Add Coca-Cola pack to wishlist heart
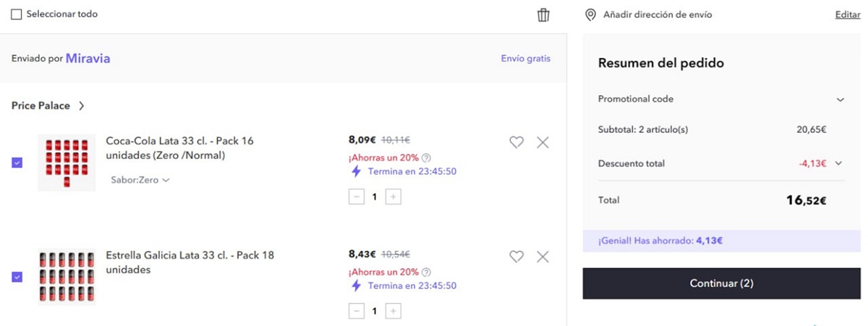Screen dimensions: 868x326 click(516, 142)
